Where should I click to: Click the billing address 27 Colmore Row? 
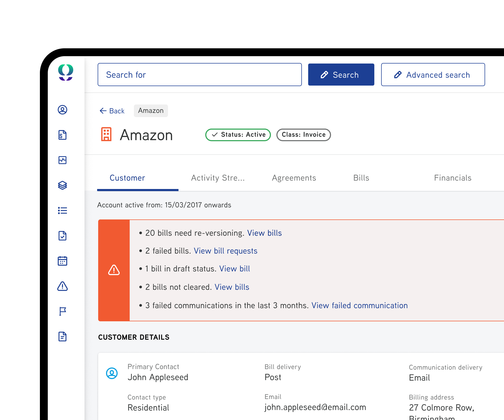point(442,408)
